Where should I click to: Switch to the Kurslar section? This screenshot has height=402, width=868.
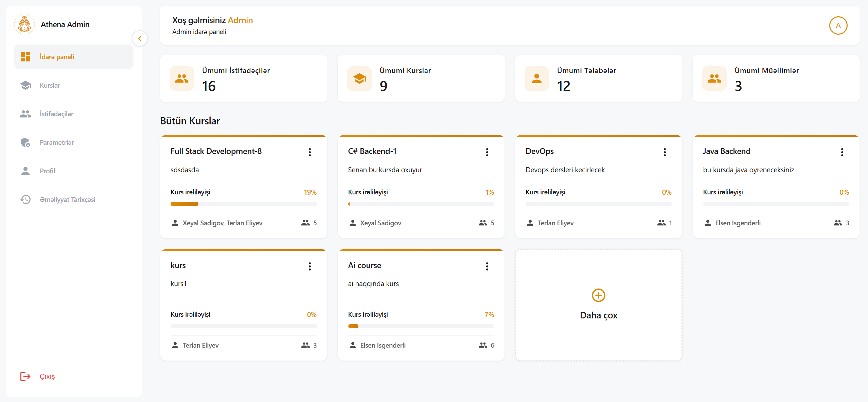coord(50,85)
